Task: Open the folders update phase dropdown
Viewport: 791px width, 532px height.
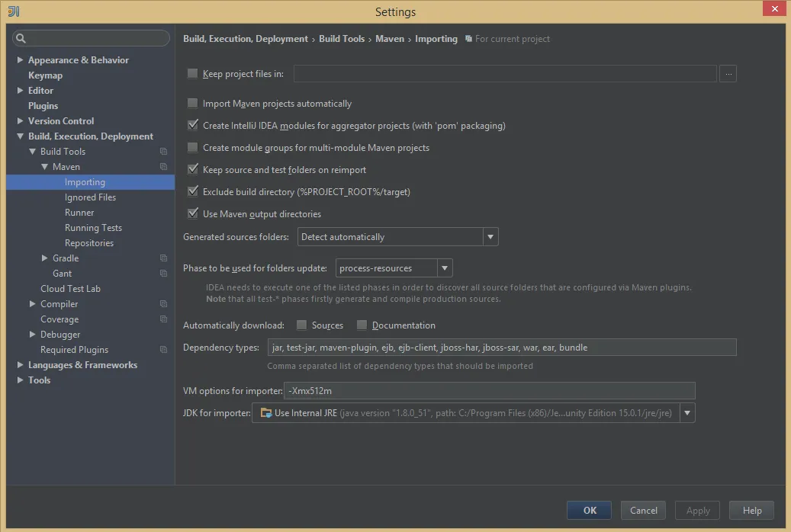Action: tap(445, 268)
